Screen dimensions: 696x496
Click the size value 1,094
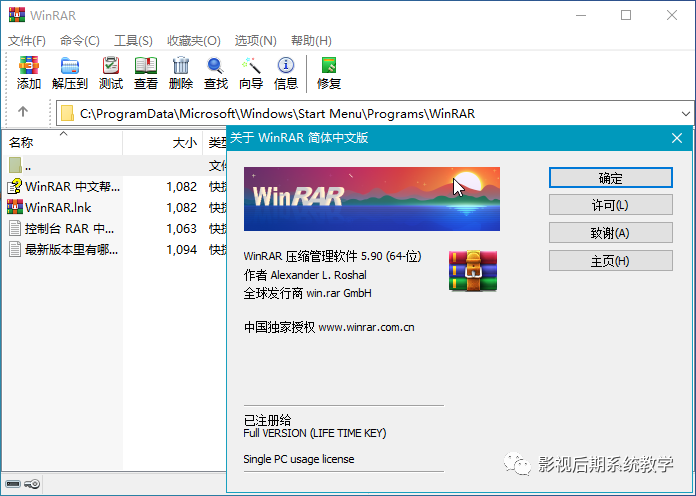(x=182, y=250)
